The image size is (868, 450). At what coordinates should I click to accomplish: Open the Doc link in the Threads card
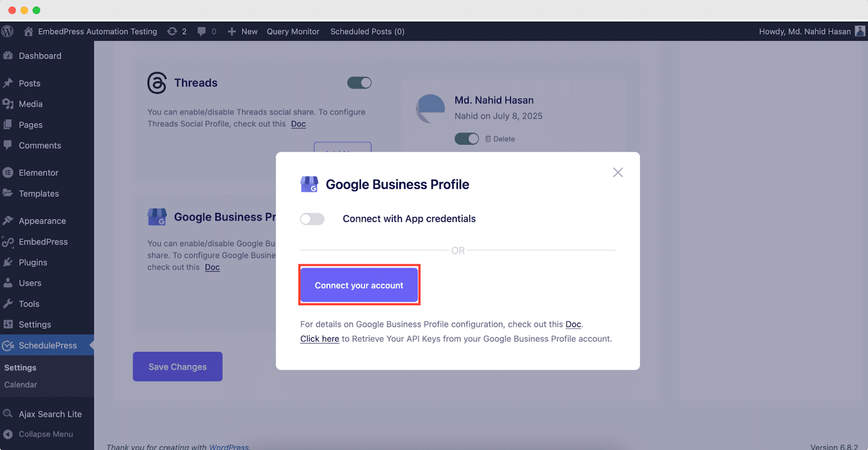click(x=298, y=124)
